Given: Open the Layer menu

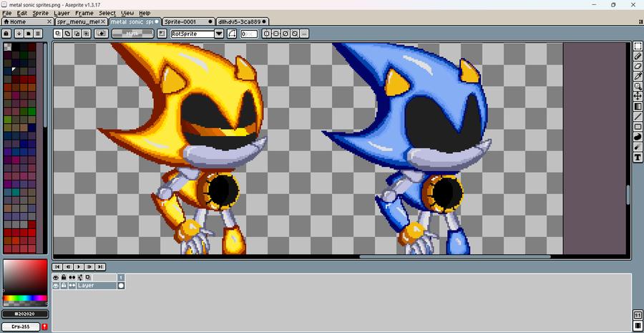Looking at the screenshot, I should tap(62, 13).
